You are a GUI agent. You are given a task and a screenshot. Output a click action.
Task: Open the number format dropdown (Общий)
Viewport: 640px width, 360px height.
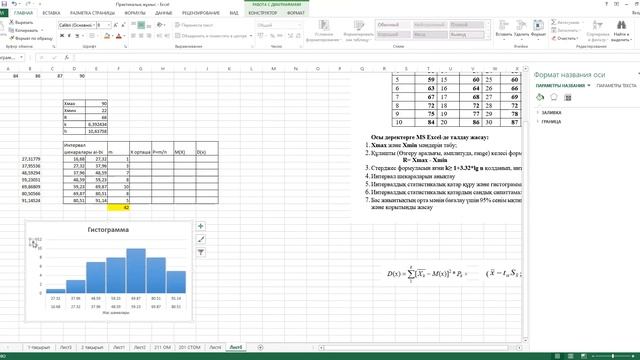click(x=300, y=25)
